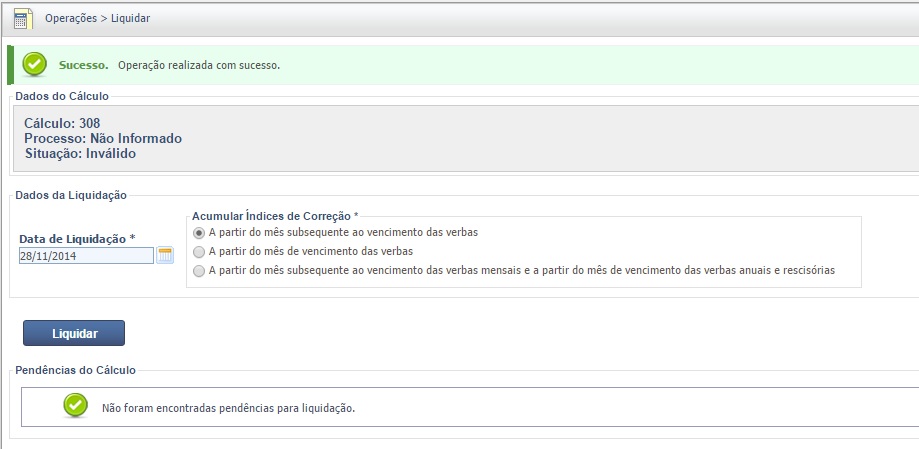This screenshot has height=449, width=919.
Task: Click the 'Data de Liquidação *' label
Action: (77, 239)
